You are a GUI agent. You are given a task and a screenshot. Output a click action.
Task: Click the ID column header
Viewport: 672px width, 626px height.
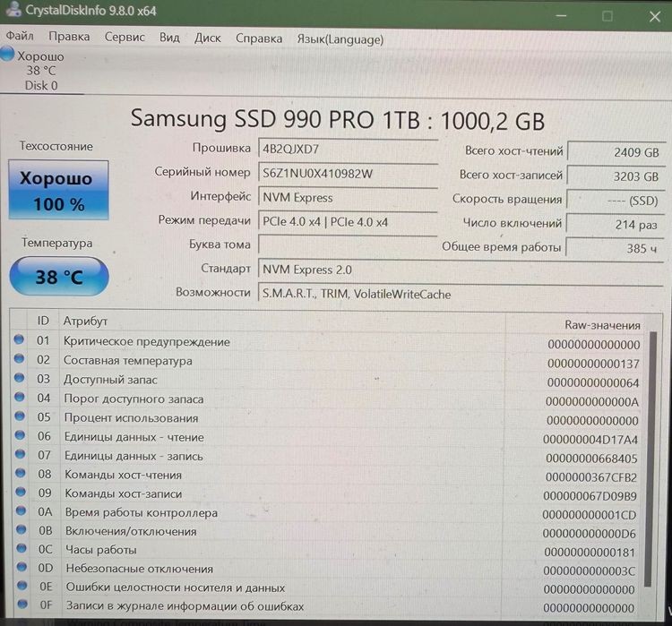(43, 321)
